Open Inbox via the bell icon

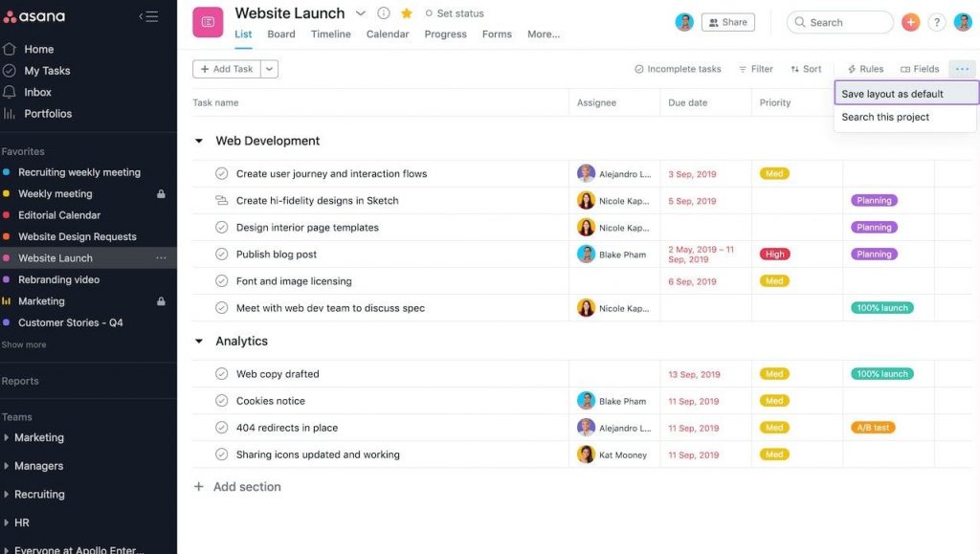pos(10,92)
